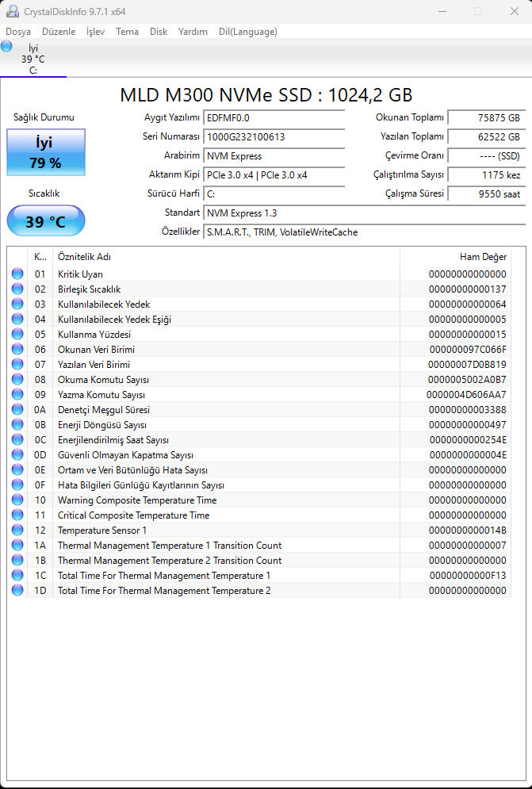Open the Disk menu
Image resolution: width=532 pixels, height=789 pixels.
pyautogui.click(x=159, y=32)
